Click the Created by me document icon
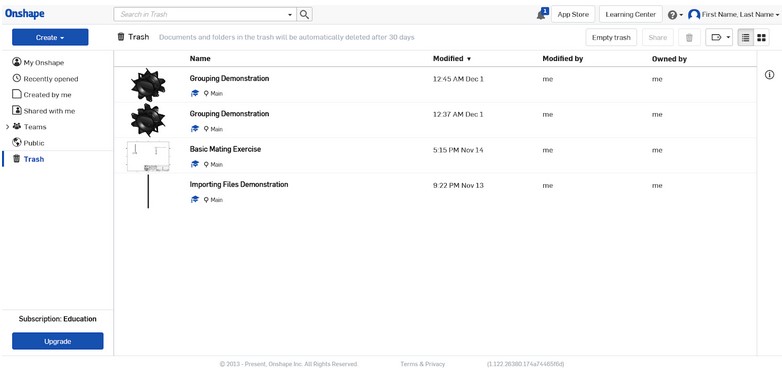Screen dimensions: 782x372 click(17, 94)
